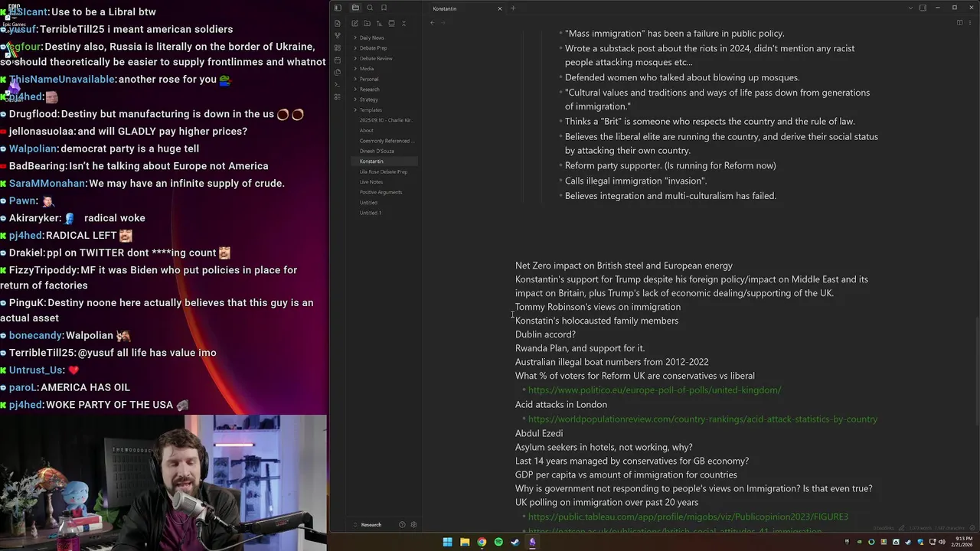Click the sync status check icon
The height and width of the screenshot is (551, 980).
(972, 528)
